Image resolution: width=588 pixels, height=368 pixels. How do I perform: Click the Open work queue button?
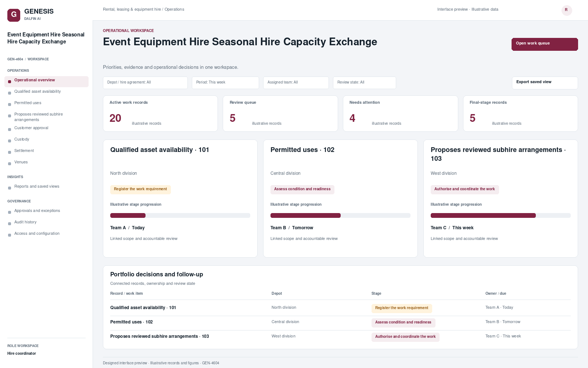pyautogui.click(x=545, y=44)
